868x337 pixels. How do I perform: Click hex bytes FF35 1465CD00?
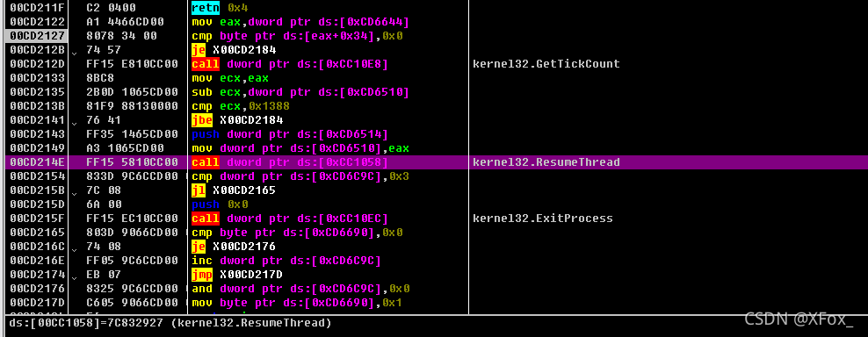pos(133,134)
